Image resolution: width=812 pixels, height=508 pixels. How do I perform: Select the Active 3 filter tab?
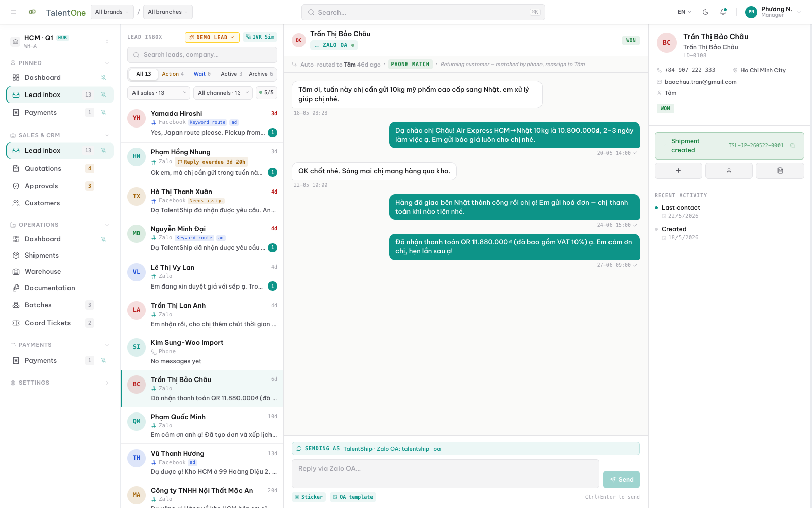tap(231, 74)
